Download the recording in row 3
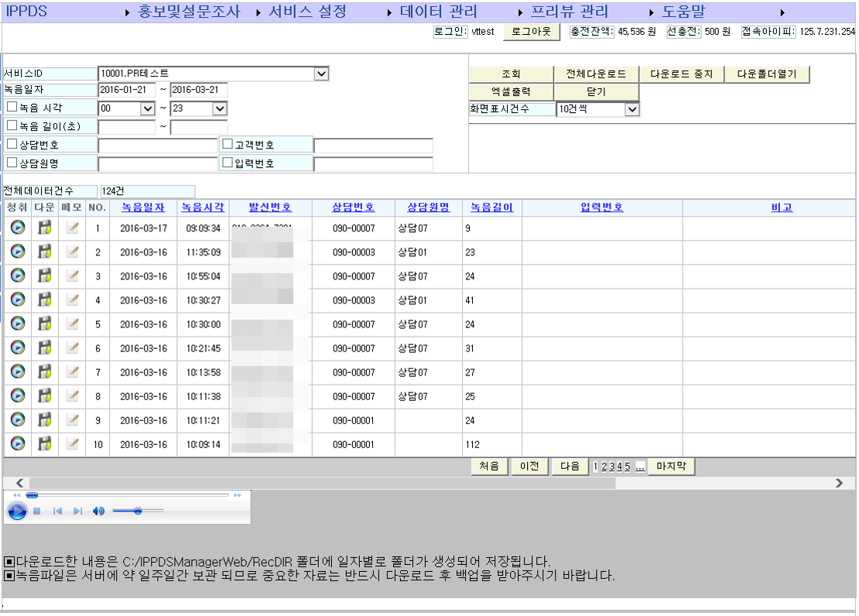This screenshot has height=616, width=859. tap(44, 275)
